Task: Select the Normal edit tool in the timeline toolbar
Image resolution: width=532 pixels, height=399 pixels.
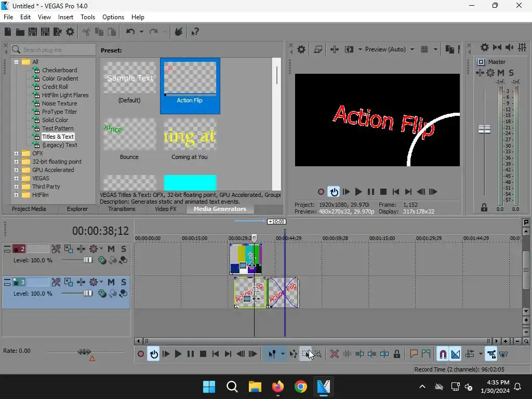Action: click(x=272, y=354)
